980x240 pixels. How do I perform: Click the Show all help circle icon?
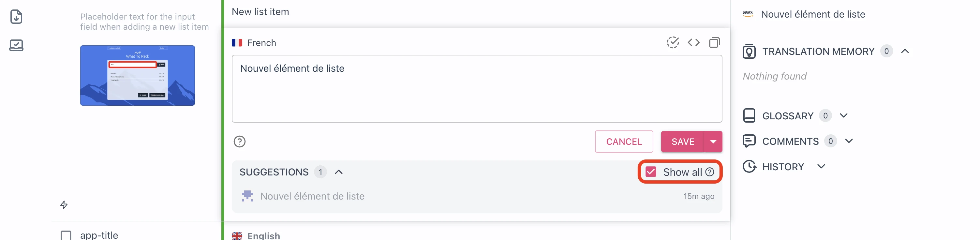[710, 172]
